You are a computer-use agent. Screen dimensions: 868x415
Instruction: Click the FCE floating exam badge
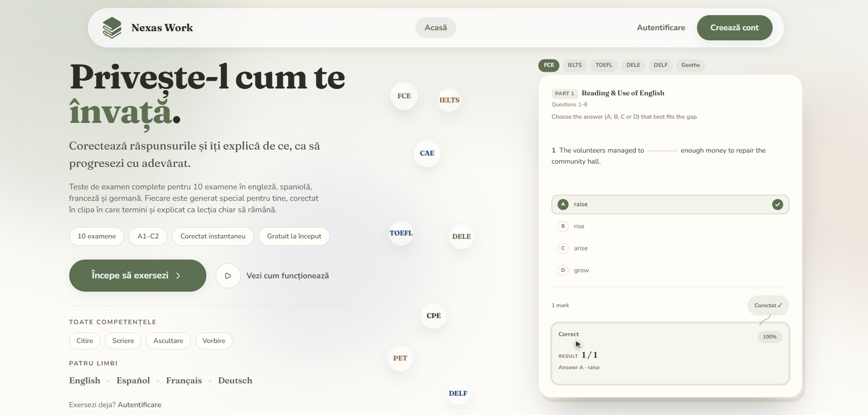(404, 96)
